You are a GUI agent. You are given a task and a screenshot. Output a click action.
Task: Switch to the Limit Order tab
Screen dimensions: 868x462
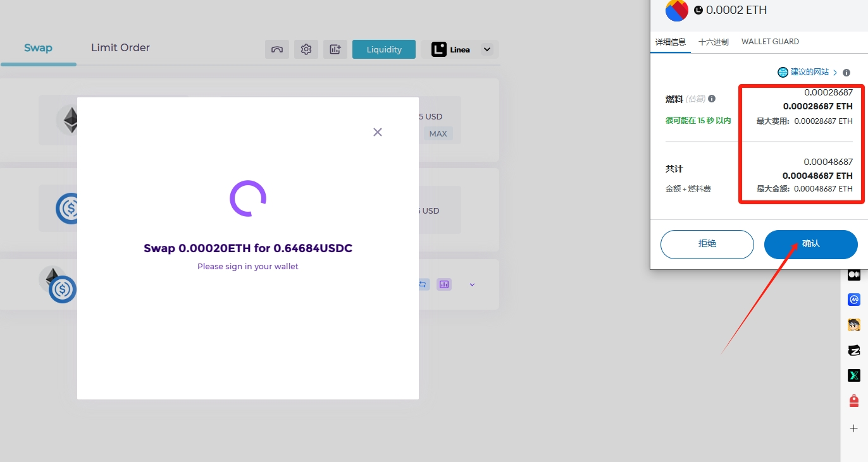[120, 48]
